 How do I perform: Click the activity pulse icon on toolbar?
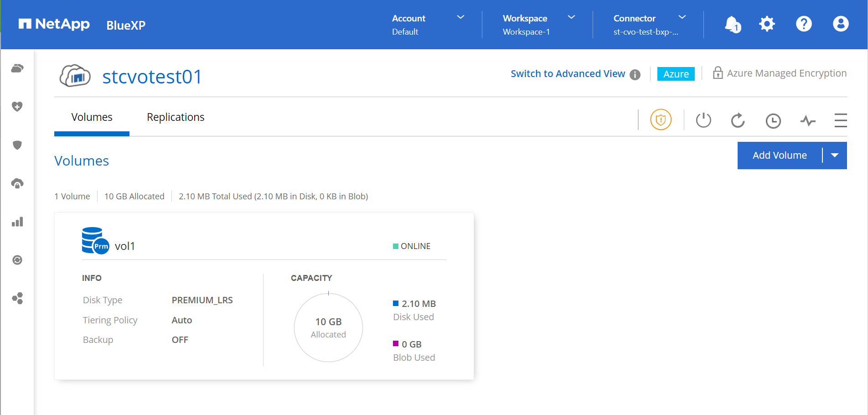click(808, 120)
